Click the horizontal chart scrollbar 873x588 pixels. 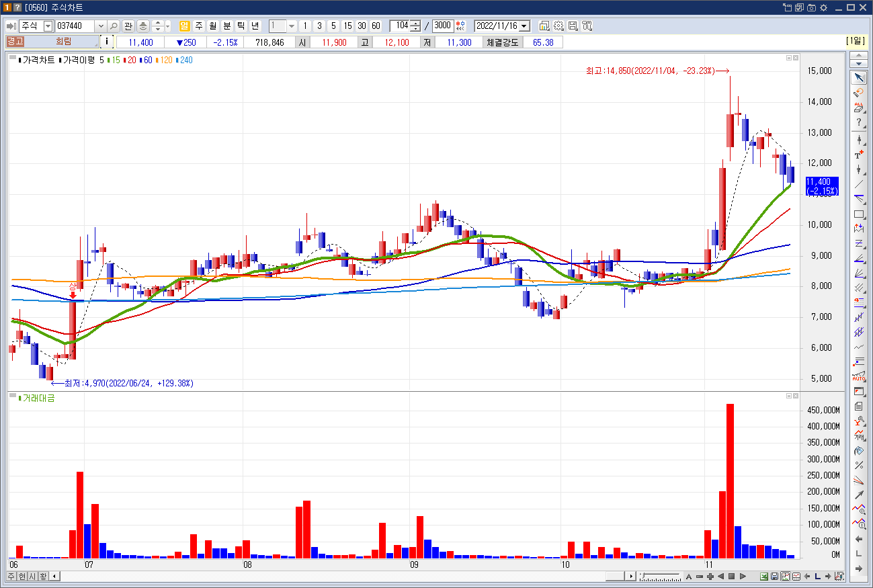click(x=343, y=577)
